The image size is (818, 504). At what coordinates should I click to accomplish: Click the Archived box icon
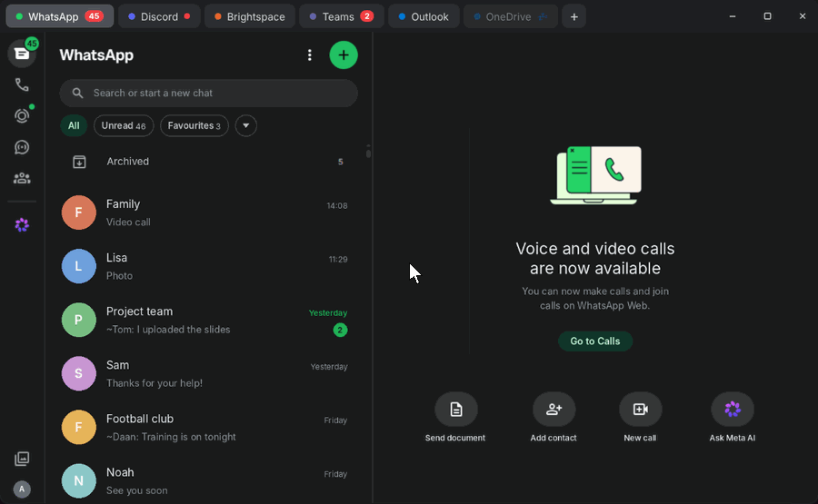click(x=79, y=162)
